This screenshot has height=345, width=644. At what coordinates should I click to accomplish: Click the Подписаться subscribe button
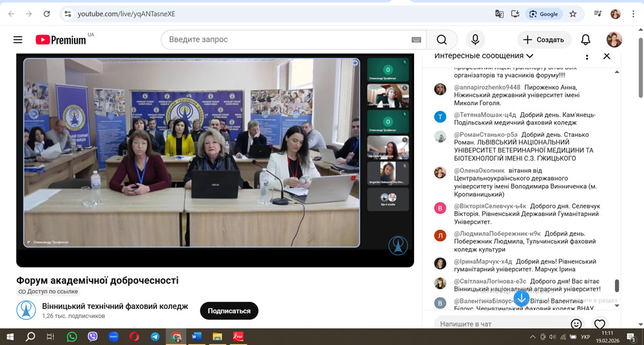tap(229, 311)
